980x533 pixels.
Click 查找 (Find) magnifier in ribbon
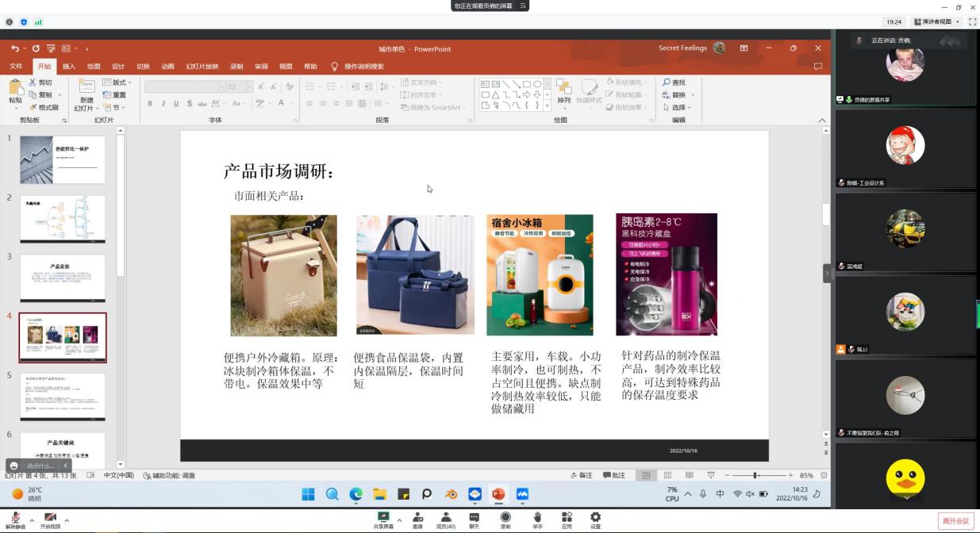tap(674, 82)
